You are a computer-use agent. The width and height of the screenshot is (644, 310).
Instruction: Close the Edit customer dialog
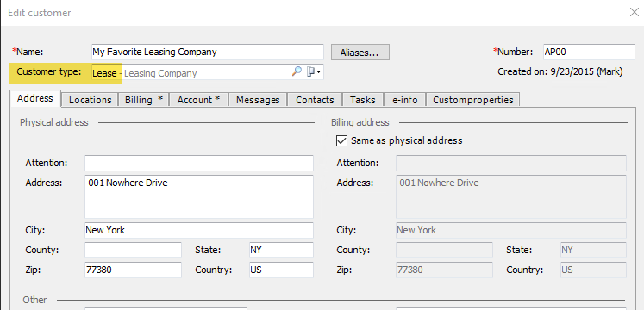click(635, 12)
